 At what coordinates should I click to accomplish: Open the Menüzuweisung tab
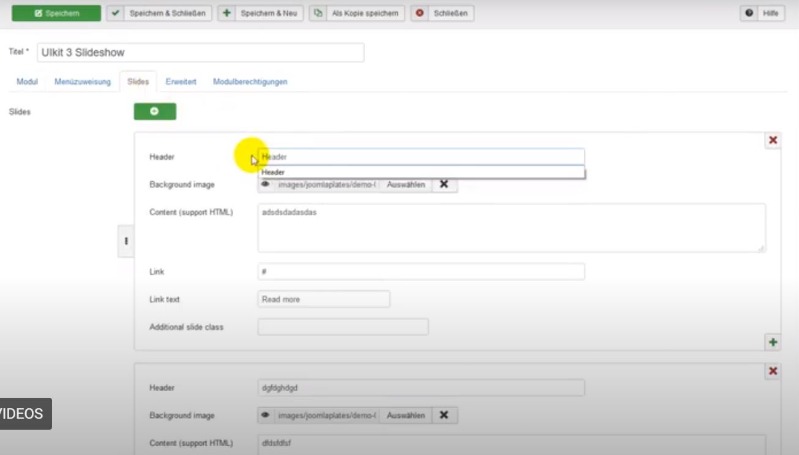(x=82, y=82)
